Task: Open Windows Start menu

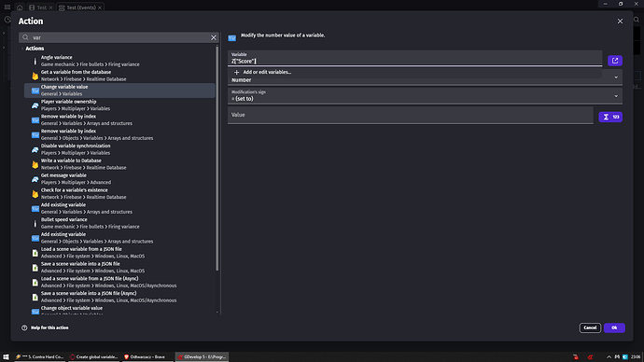Action: [x=6, y=356]
